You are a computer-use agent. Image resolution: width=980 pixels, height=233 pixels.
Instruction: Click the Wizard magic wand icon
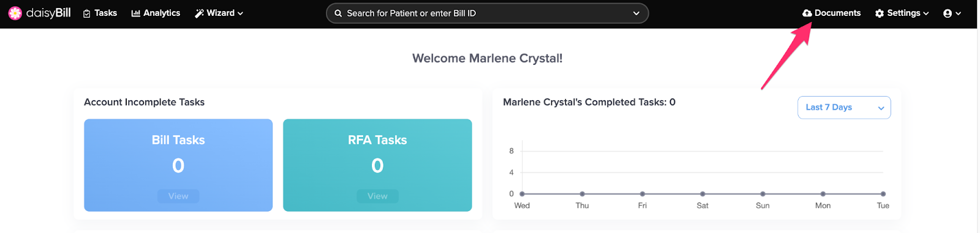tap(199, 13)
